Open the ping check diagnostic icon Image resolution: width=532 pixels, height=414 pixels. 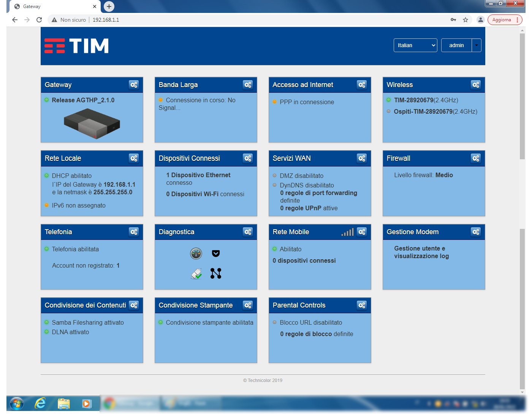click(196, 273)
